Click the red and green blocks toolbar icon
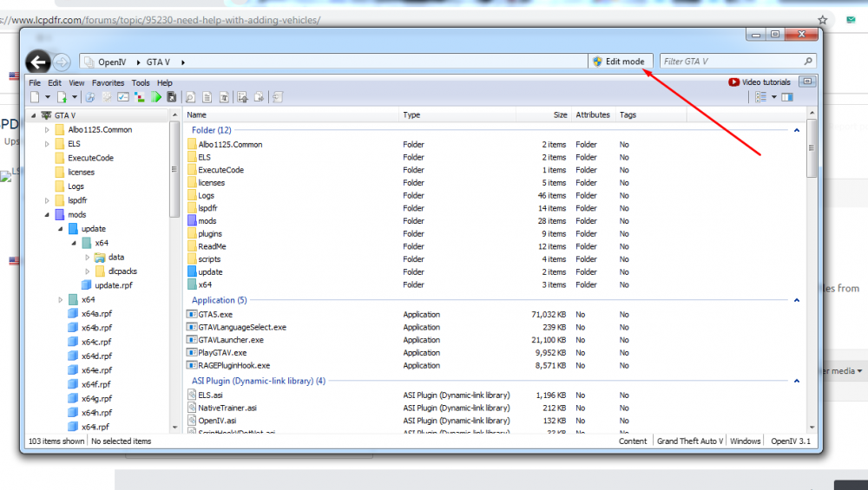The width and height of the screenshot is (868, 490). (x=140, y=97)
